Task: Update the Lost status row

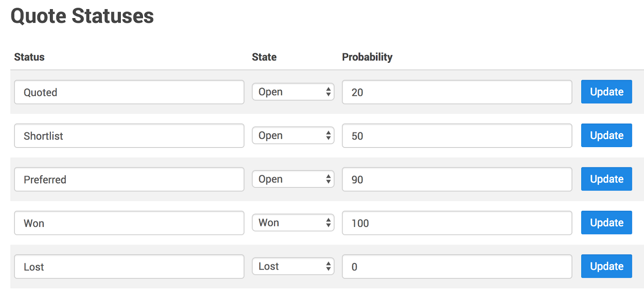Action: 606,266
